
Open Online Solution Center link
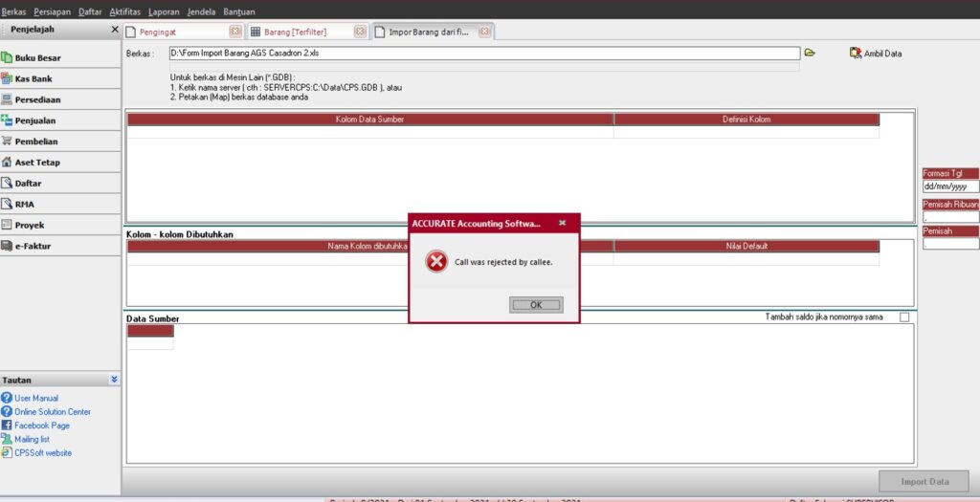[x=53, y=411]
